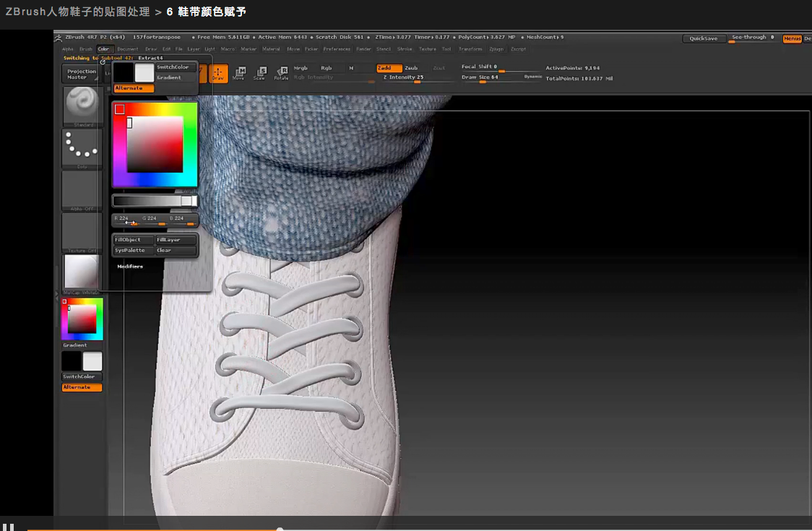The width and height of the screenshot is (812, 531).
Task: Activate the Scale tool icon
Action: pyautogui.click(x=260, y=74)
